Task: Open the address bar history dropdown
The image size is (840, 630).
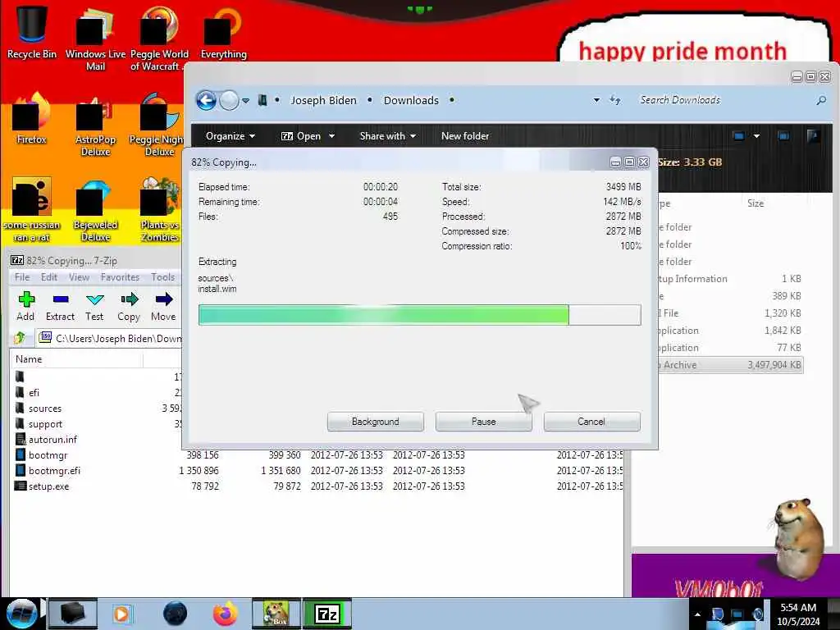Action: pyautogui.click(x=596, y=100)
